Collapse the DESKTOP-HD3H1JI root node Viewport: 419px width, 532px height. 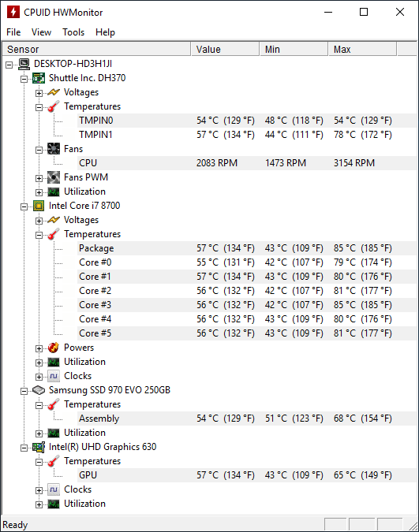pos(9,65)
